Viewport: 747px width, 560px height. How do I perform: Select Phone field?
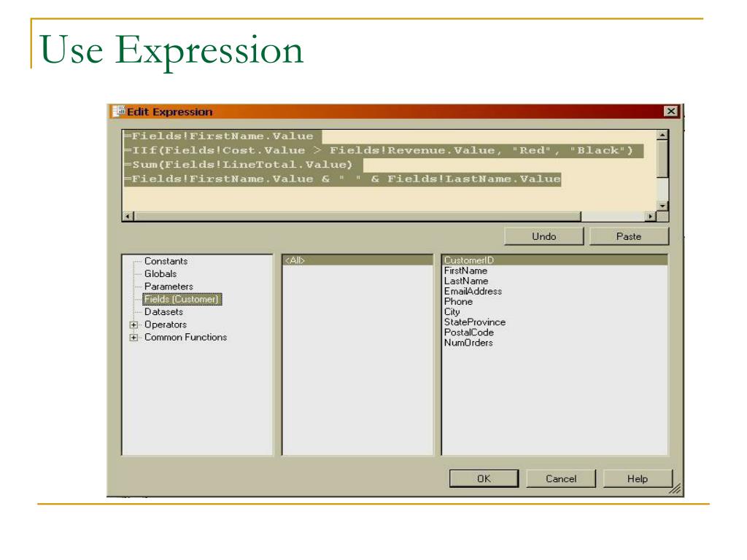pos(458,301)
